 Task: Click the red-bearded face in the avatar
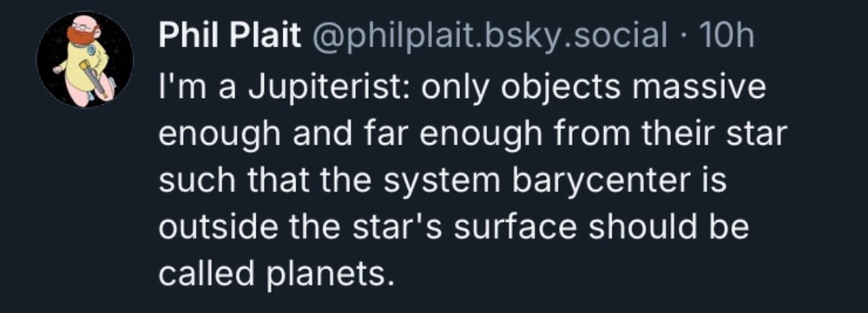click(x=83, y=31)
